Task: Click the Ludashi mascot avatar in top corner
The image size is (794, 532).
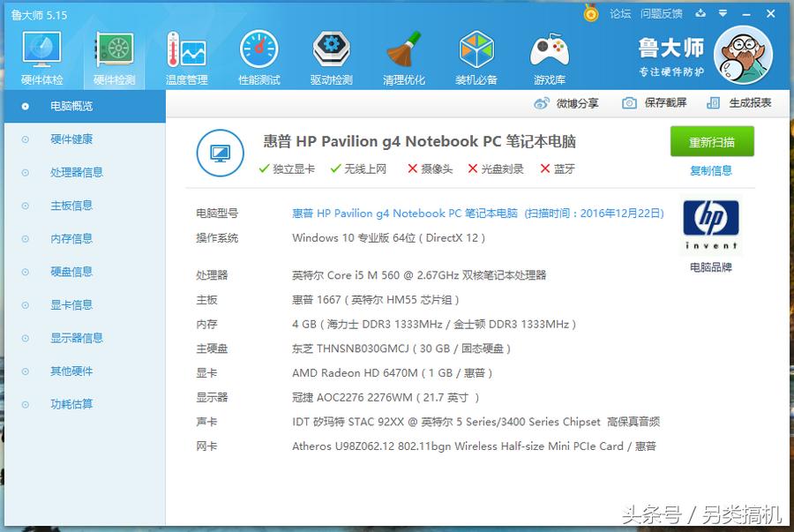Action: point(744,53)
